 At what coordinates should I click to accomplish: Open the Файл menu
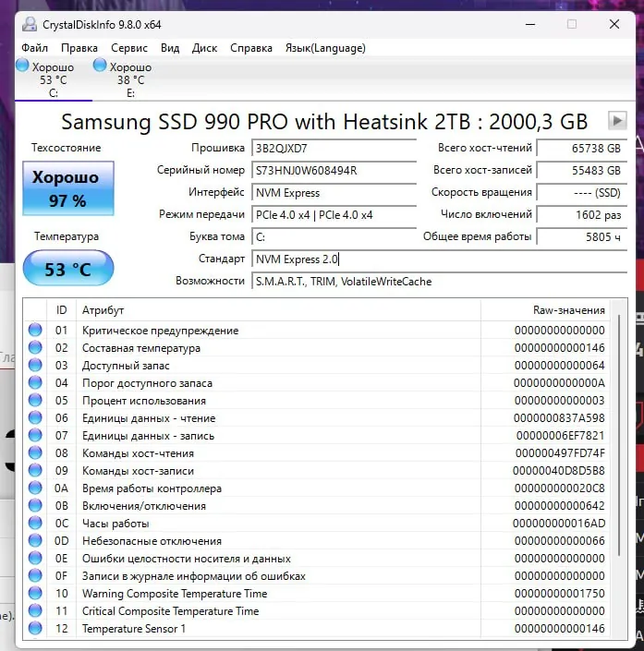click(x=34, y=48)
